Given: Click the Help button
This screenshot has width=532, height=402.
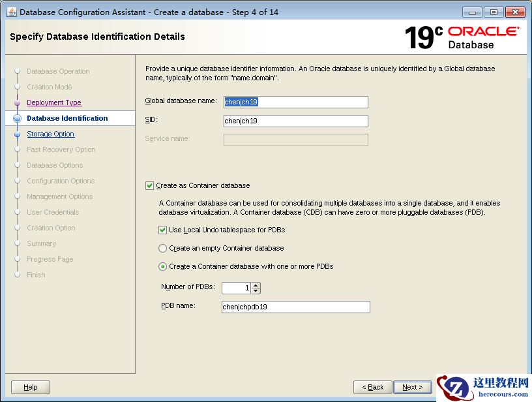Looking at the screenshot, I should click(31, 387).
